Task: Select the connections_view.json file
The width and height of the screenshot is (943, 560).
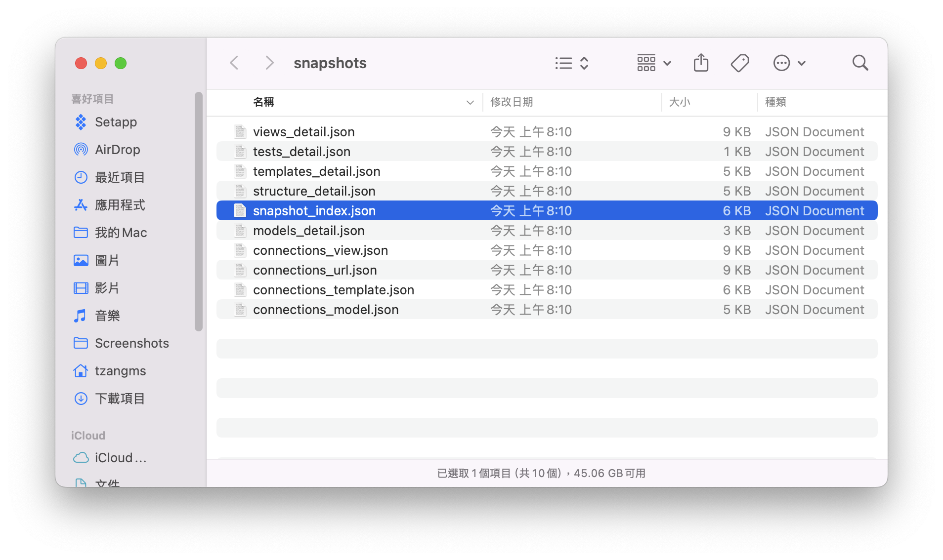Action: 320,250
